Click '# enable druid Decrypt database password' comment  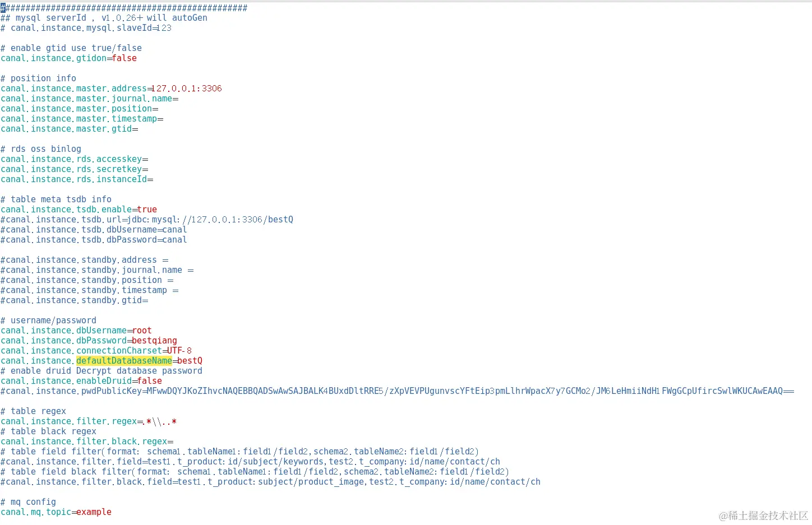pyautogui.click(x=101, y=371)
